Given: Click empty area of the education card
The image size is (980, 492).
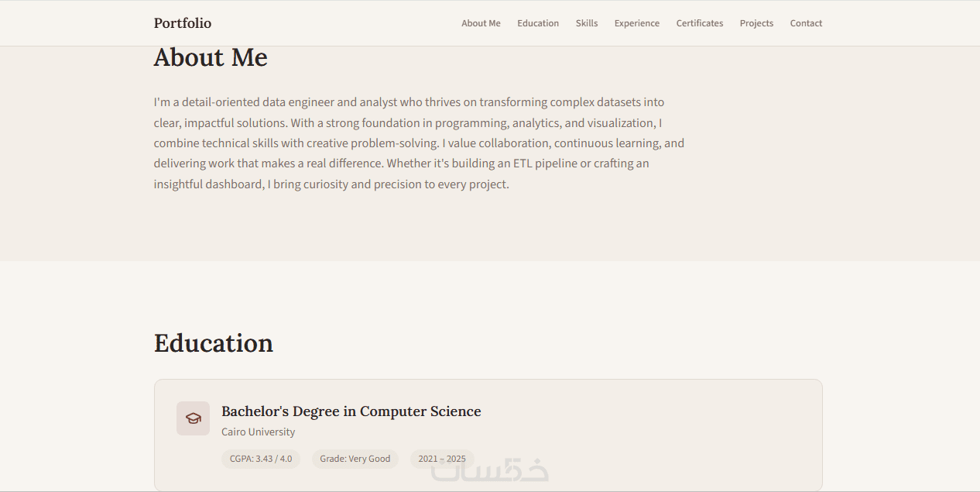Looking at the screenshot, I should 658,434.
